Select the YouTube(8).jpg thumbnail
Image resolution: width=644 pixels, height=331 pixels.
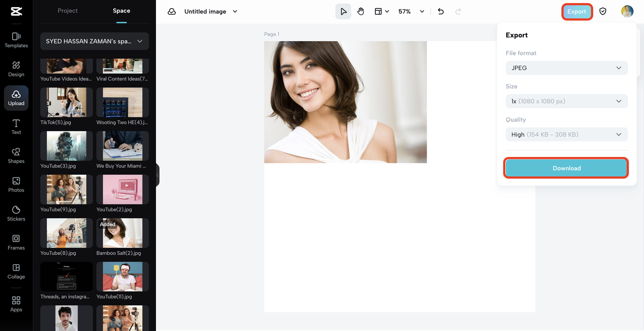(66, 233)
